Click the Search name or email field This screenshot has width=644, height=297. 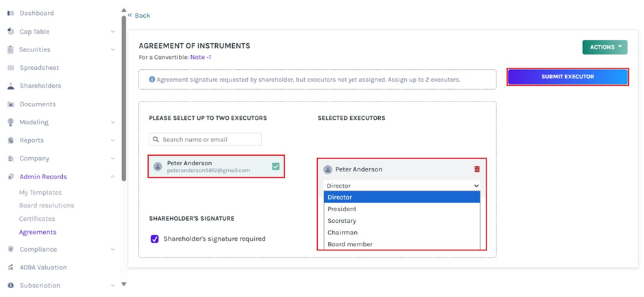coord(205,139)
